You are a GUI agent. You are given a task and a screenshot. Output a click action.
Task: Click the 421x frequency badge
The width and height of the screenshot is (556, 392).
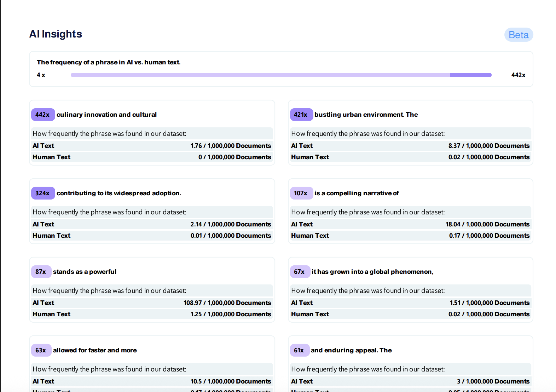coord(301,115)
